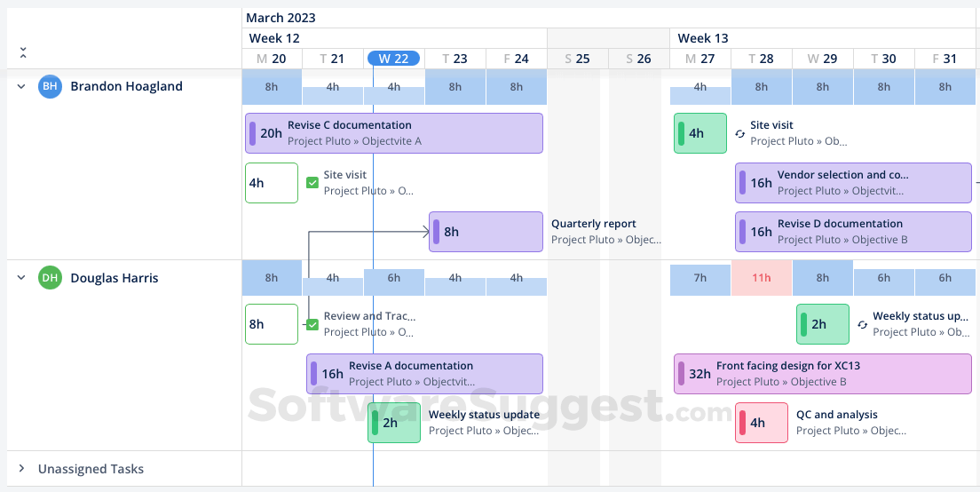Open the Revise C documentation task
980x492 pixels.
(393, 133)
